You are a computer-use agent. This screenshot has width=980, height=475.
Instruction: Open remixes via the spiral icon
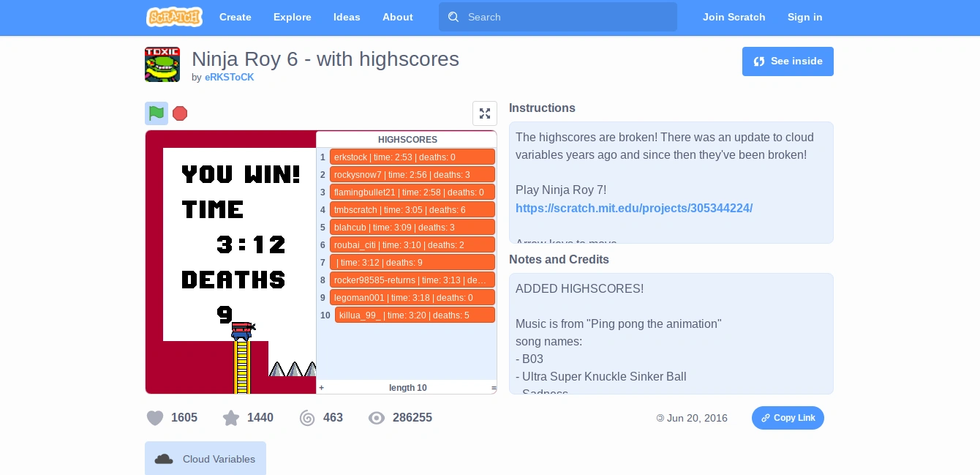tap(307, 418)
